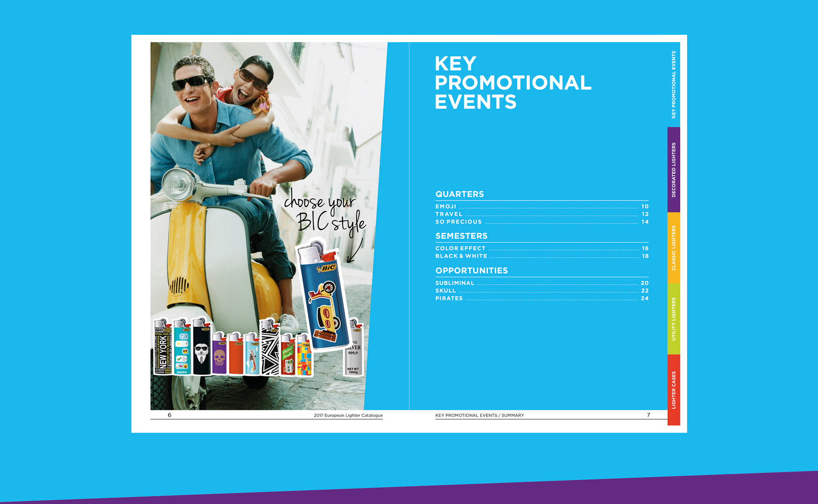
Task: Open the Color Effect contents entry
Action: point(541,248)
